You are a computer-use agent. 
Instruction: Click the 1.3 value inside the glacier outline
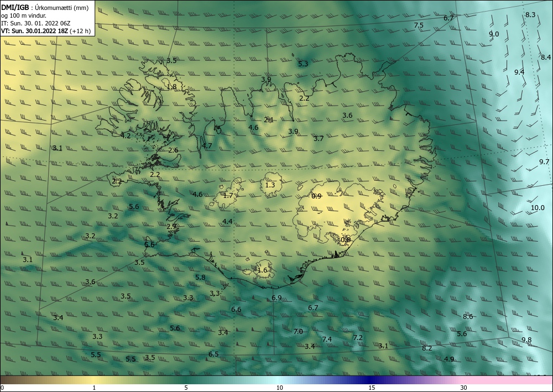(270, 185)
